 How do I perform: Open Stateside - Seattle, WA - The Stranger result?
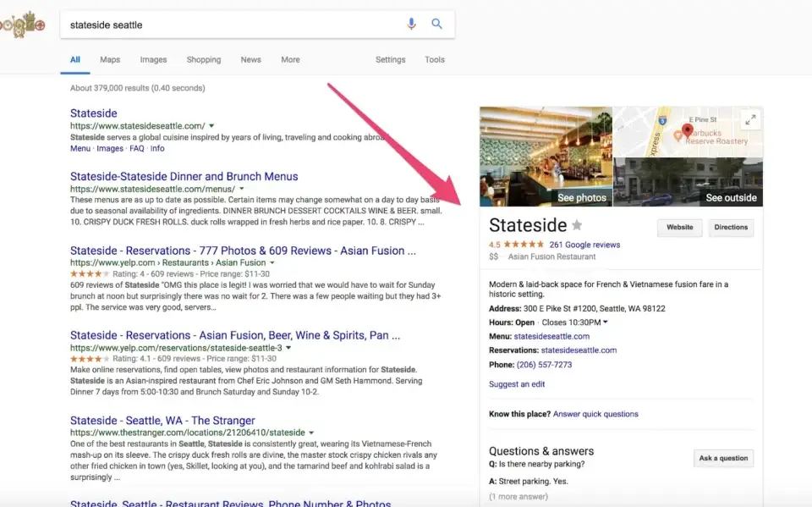(162, 421)
